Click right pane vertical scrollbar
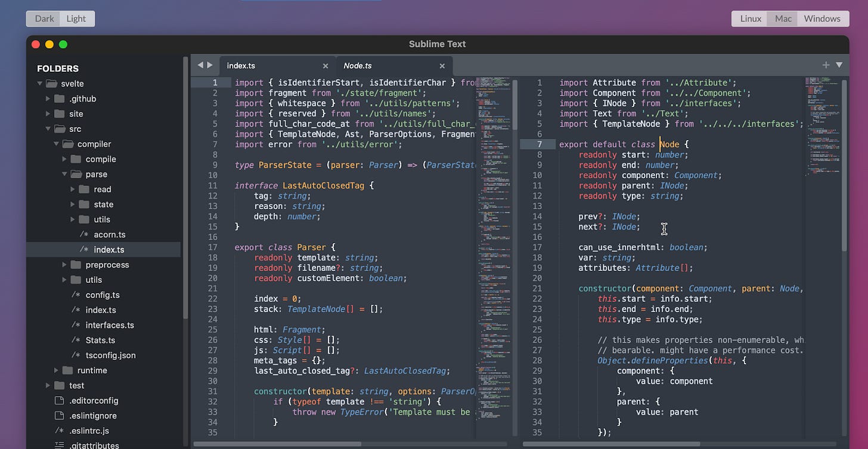The image size is (868, 449). (844, 165)
